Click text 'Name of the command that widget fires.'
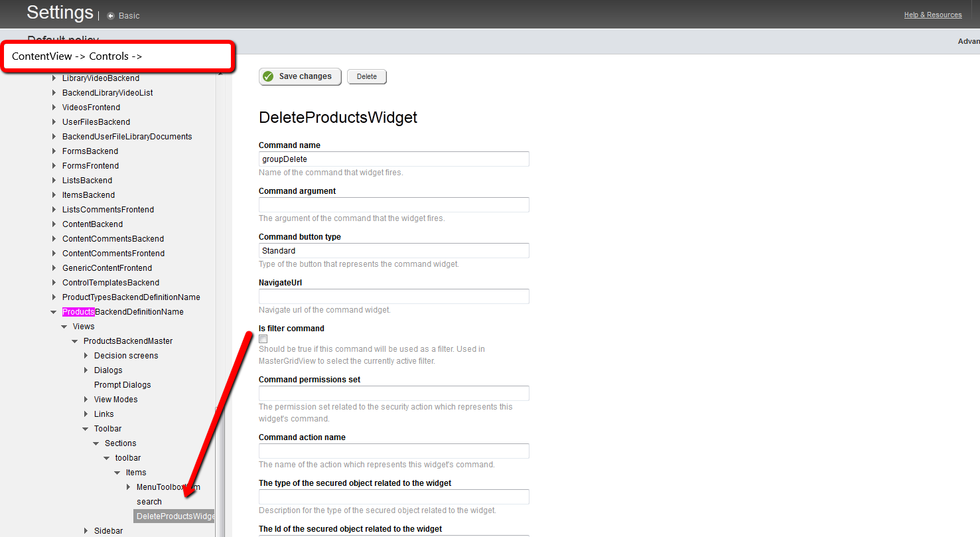Viewport: 980px width, 537px height. pos(331,173)
